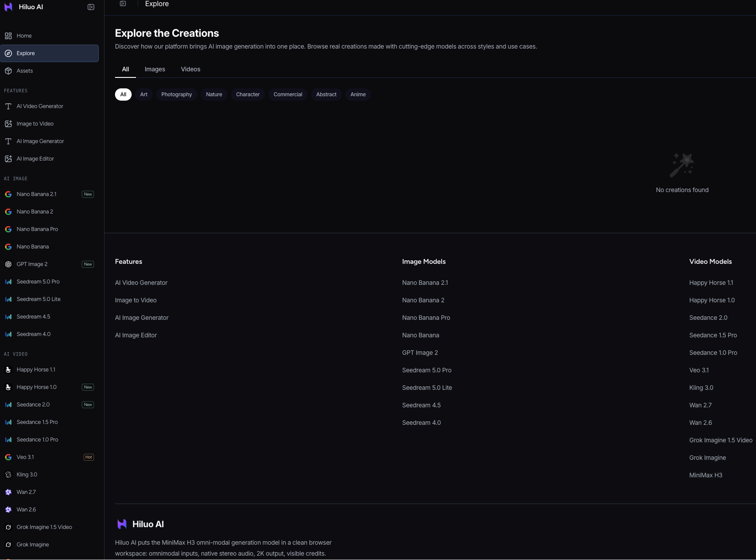
Task: Open Seedance 2.0 in the sidebar
Action: (49, 405)
